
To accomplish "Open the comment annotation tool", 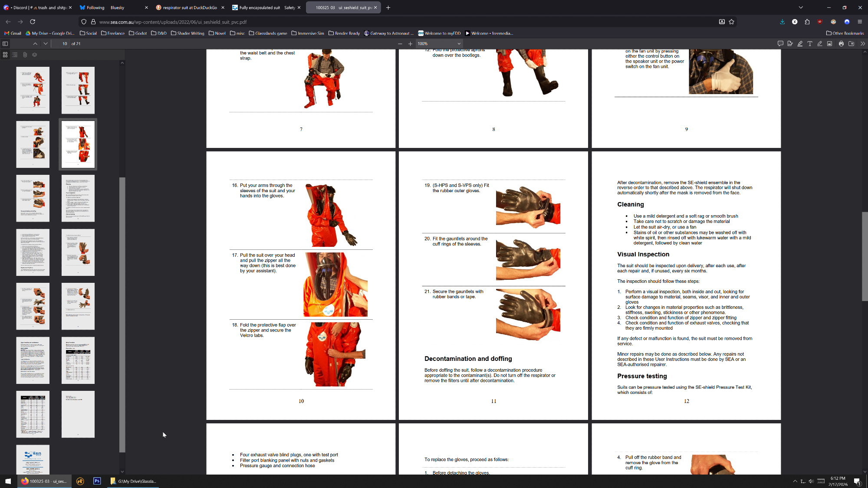I will pos(780,43).
